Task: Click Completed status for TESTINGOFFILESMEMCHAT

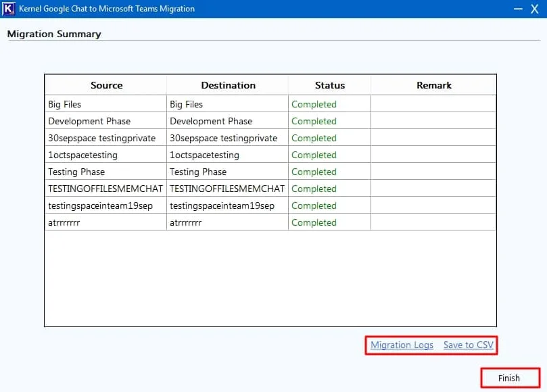Action: 330,189
